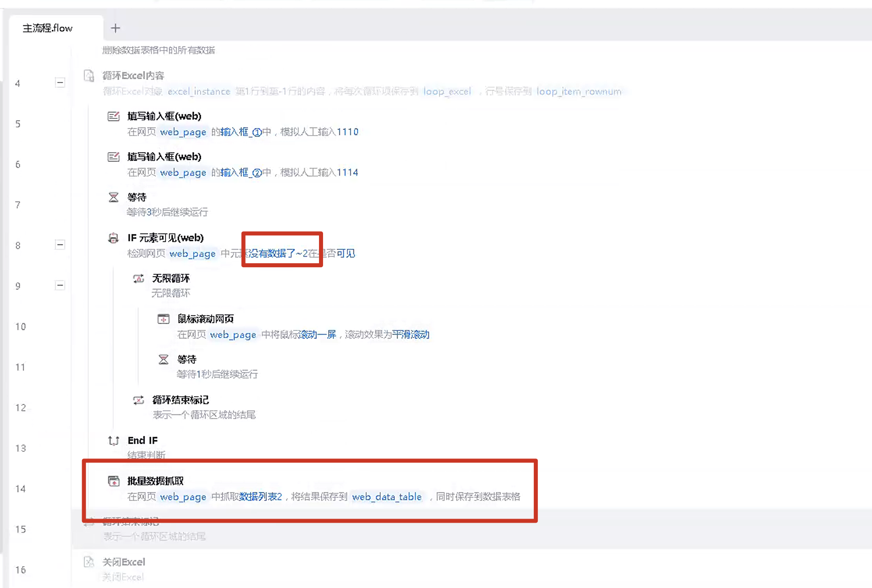Collapse the IF 元素可见 block on line 8
The width and height of the screenshot is (872, 588).
[x=60, y=245]
